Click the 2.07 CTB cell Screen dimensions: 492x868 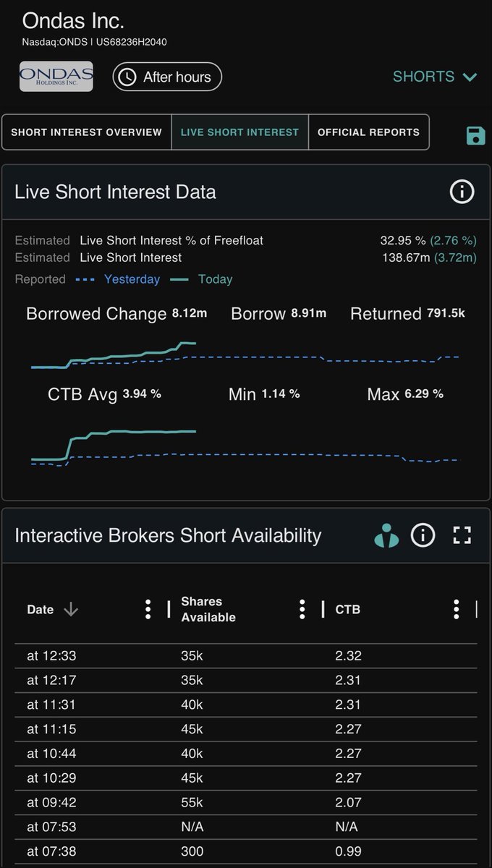click(348, 802)
